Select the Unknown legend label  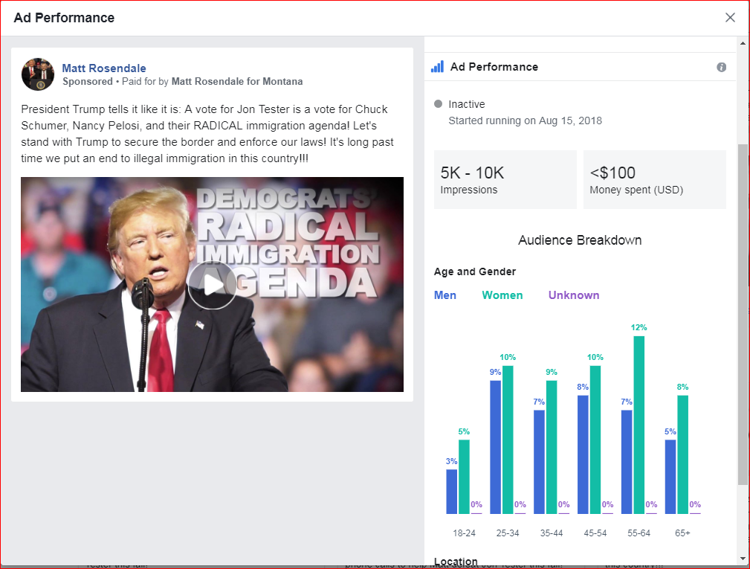point(574,295)
